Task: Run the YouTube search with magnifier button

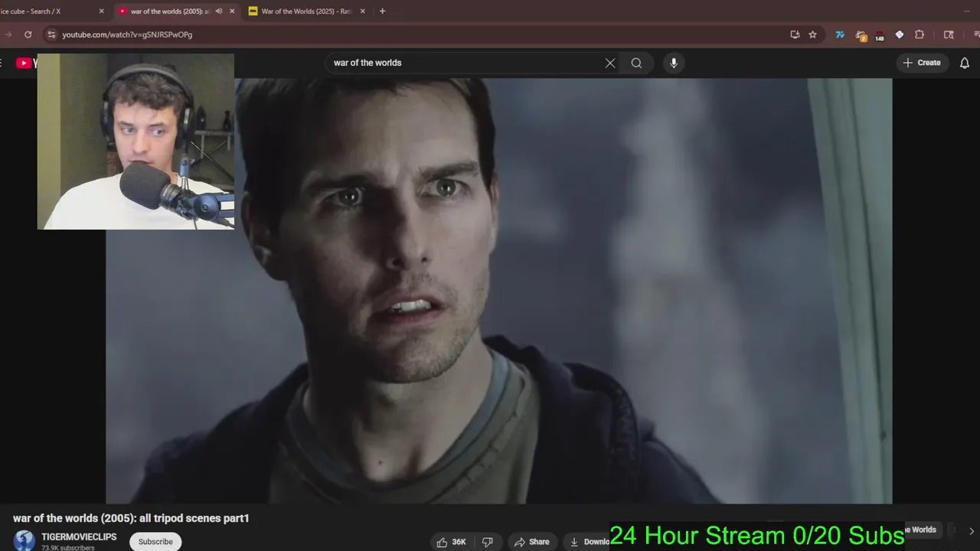Action: coord(636,63)
